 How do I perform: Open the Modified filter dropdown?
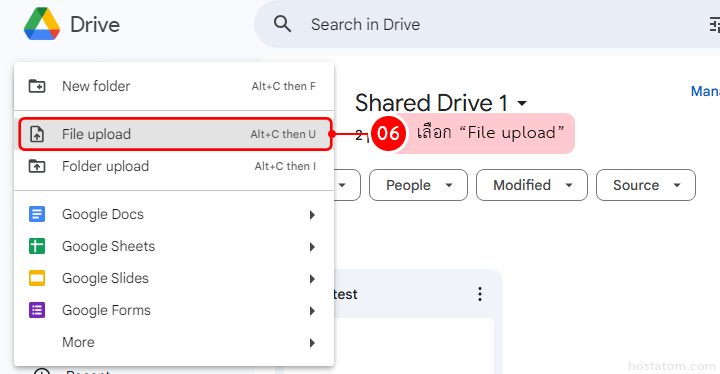[x=532, y=185]
